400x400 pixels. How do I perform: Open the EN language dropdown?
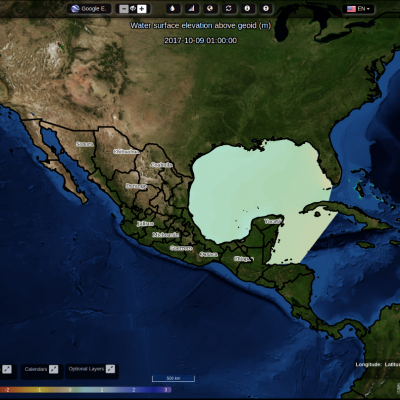[358, 9]
